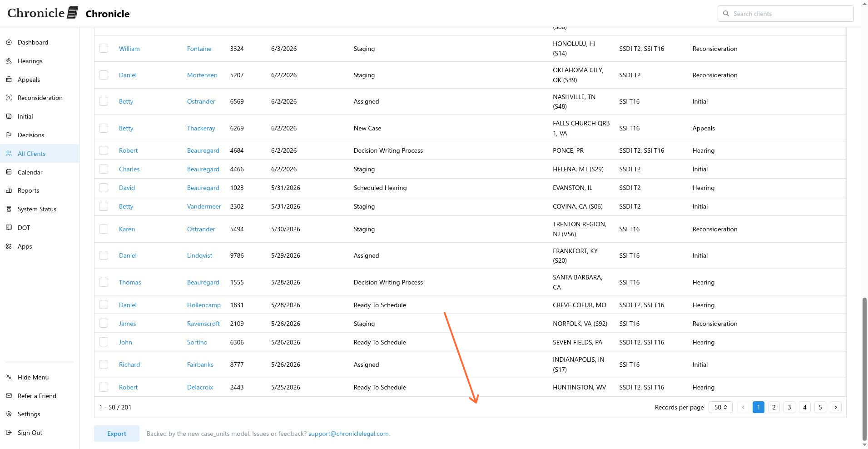868x449 pixels.
Task: Click the Reports chart icon
Action: (9, 190)
